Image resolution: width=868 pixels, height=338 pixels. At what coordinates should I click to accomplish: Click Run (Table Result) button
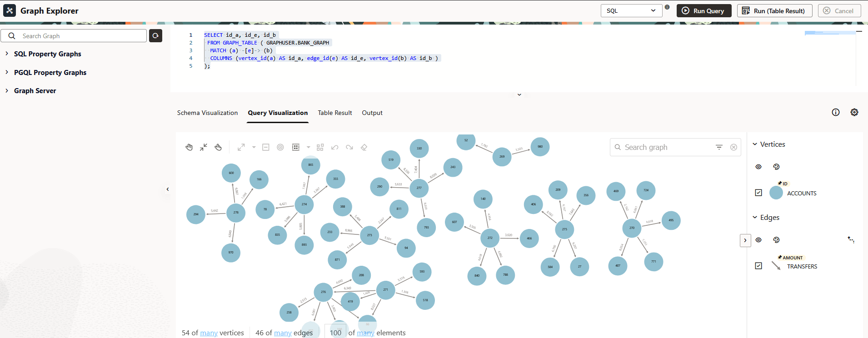774,10
